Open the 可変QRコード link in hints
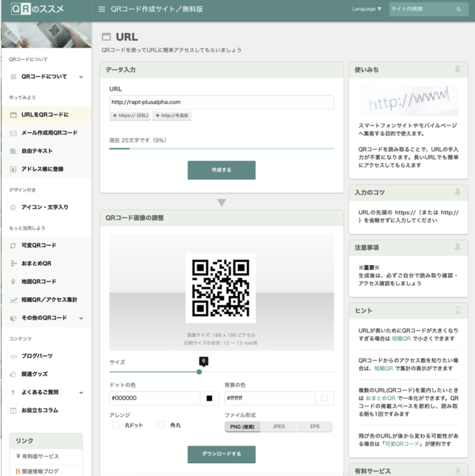475x476 pixels. click(401, 444)
